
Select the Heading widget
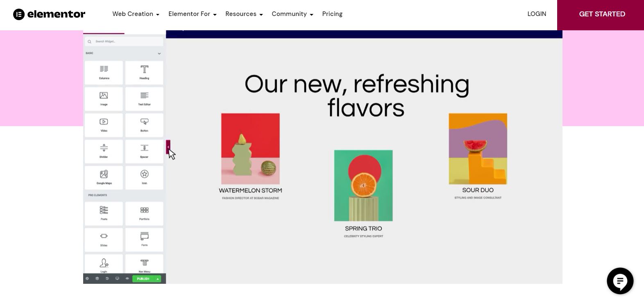[144, 72]
